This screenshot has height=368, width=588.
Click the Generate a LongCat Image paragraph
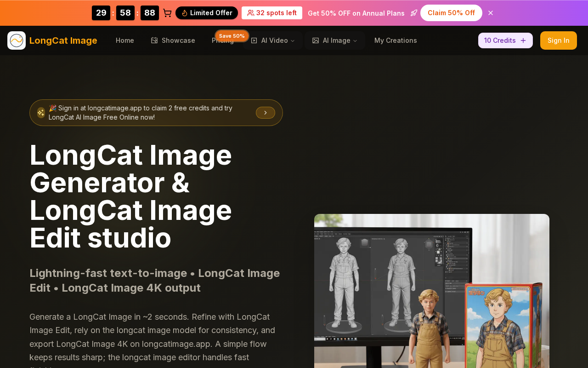(153, 339)
